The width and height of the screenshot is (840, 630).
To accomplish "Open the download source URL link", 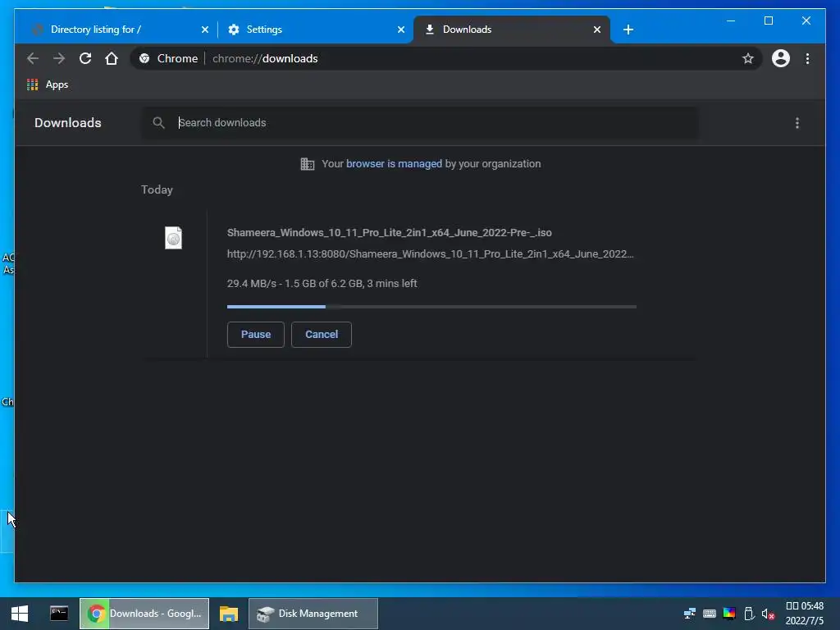I will 430,254.
